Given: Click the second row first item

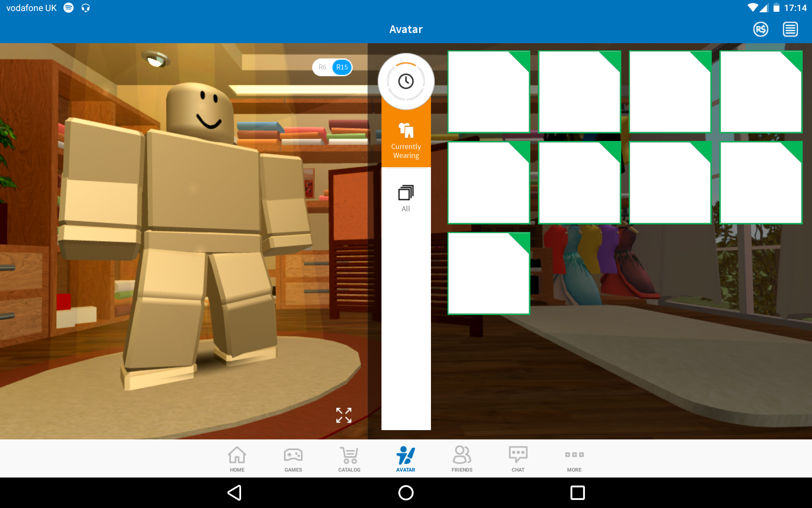Looking at the screenshot, I should coord(491,182).
